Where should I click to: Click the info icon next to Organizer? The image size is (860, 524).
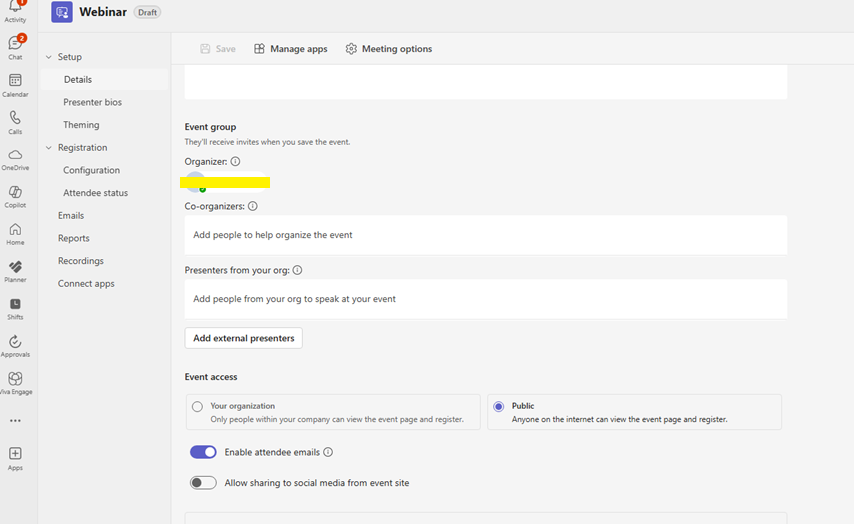click(235, 161)
